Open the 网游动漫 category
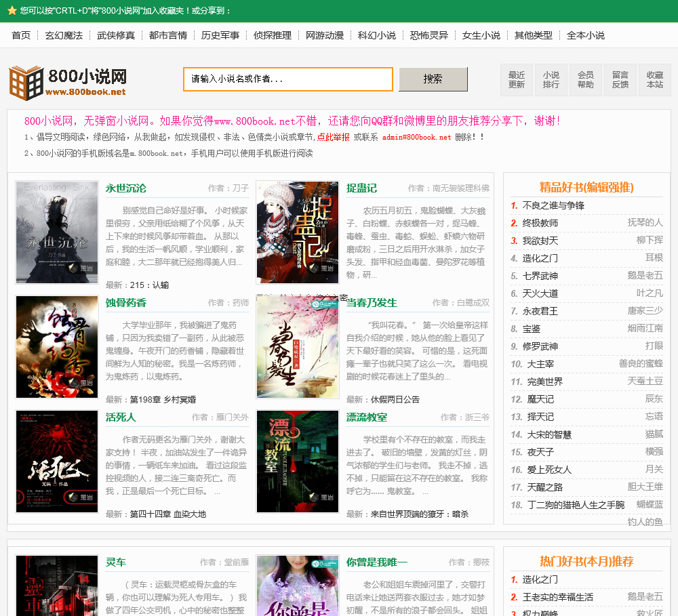 [x=325, y=35]
